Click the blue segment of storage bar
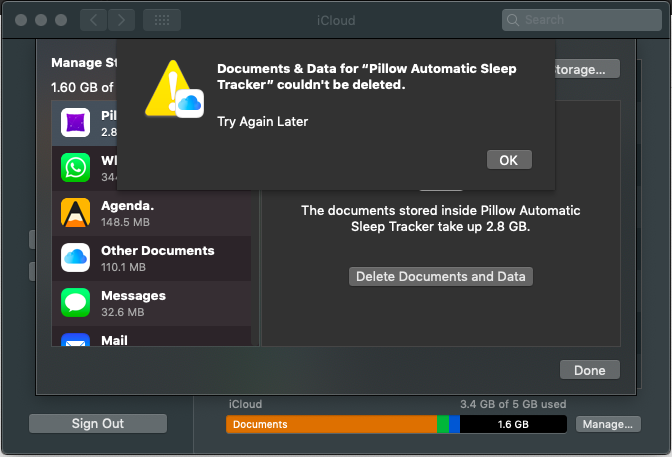This screenshot has width=672, height=457. pyautogui.click(x=454, y=424)
